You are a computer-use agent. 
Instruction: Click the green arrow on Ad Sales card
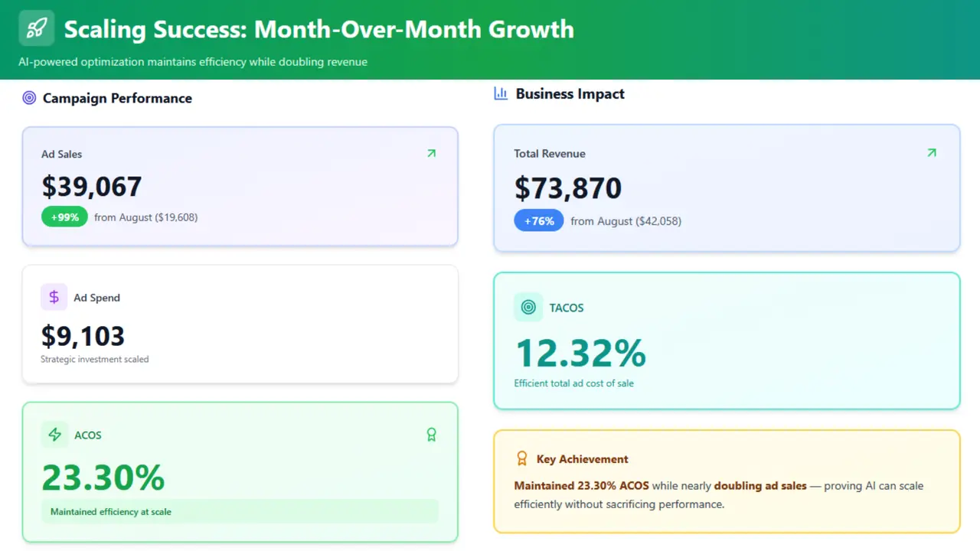coord(431,154)
